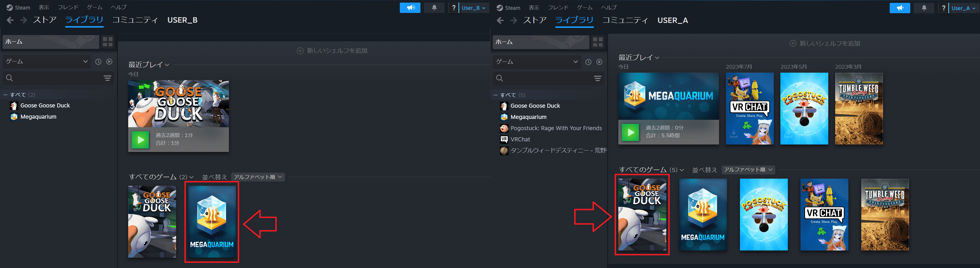Go forward using the arrow in User_A window
Image resolution: width=980 pixels, height=268 pixels.
pos(514,21)
